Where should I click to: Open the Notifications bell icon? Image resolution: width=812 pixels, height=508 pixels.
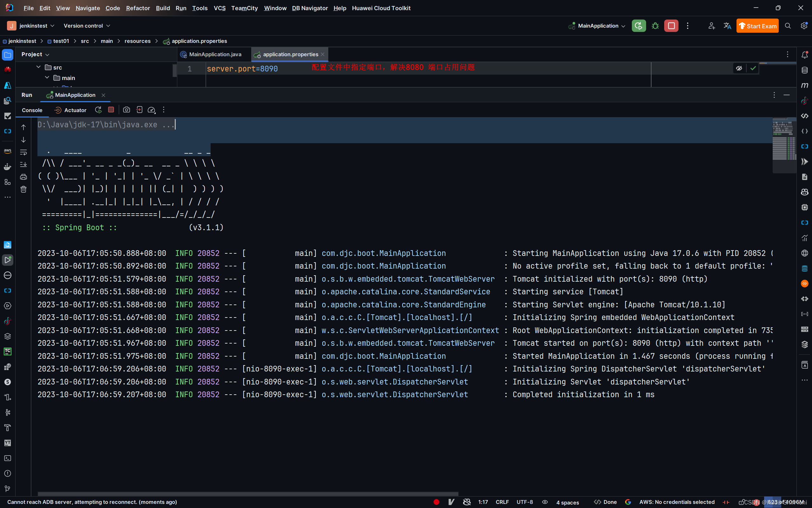805,55
